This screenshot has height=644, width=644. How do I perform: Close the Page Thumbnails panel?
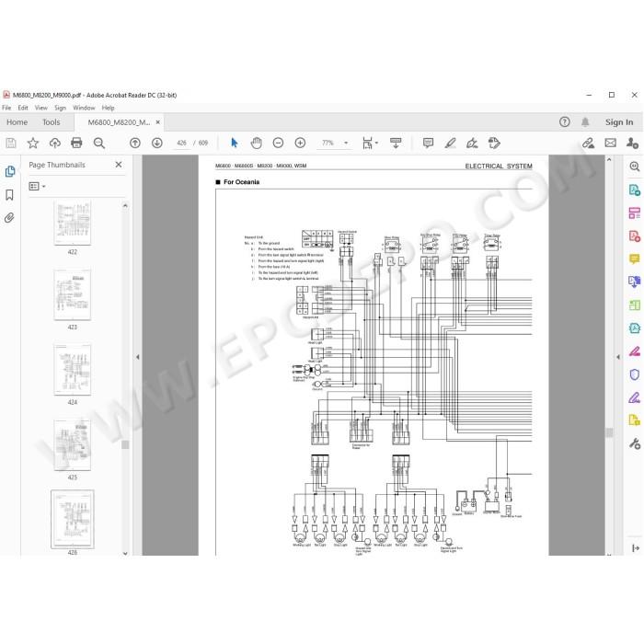tap(119, 165)
